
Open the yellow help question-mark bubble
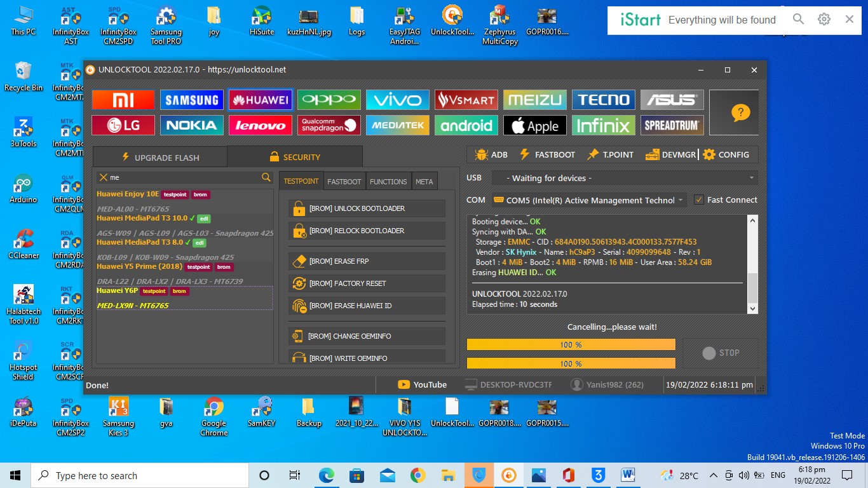[x=741, y=112]
